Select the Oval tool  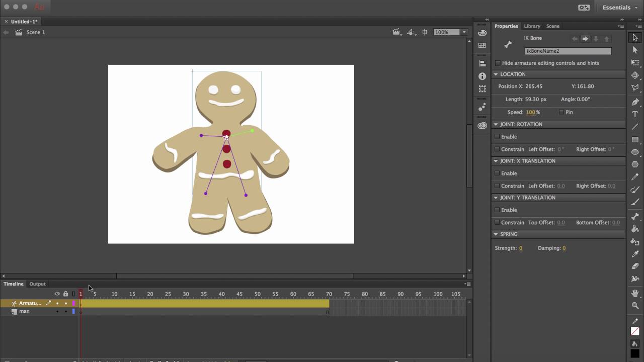[x=635, y=152]
